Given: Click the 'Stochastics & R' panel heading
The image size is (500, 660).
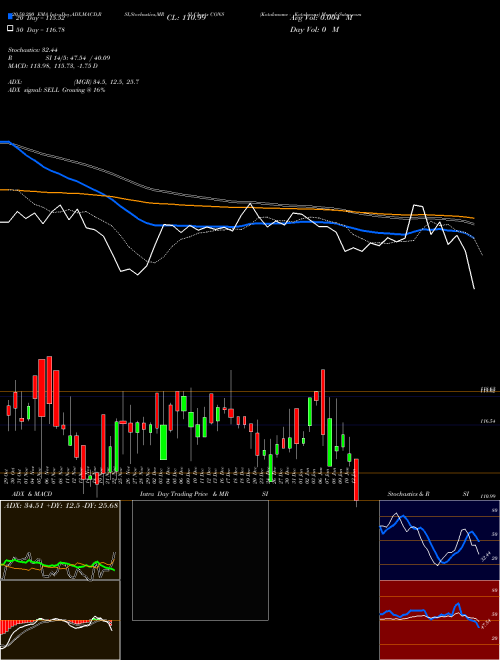Looking at the screenshot, I should [409, 494].
